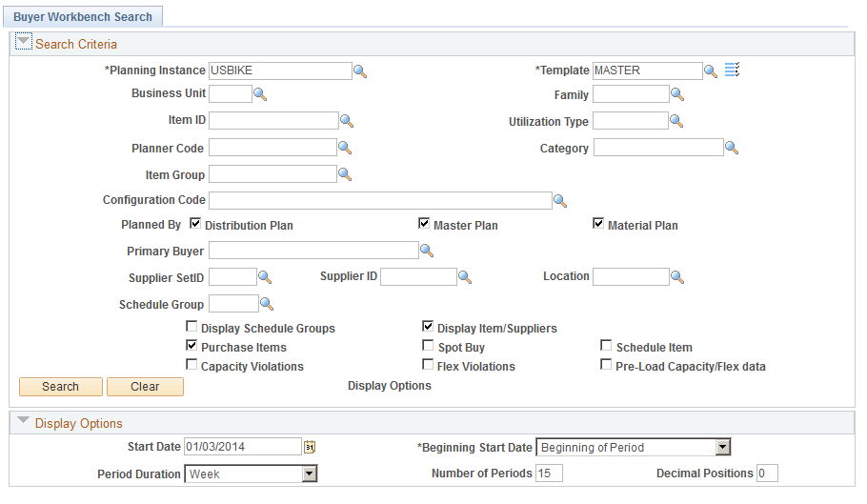The image size is (867, 504).
Task: Focus the Planning Instance input field
Action: 280,71
